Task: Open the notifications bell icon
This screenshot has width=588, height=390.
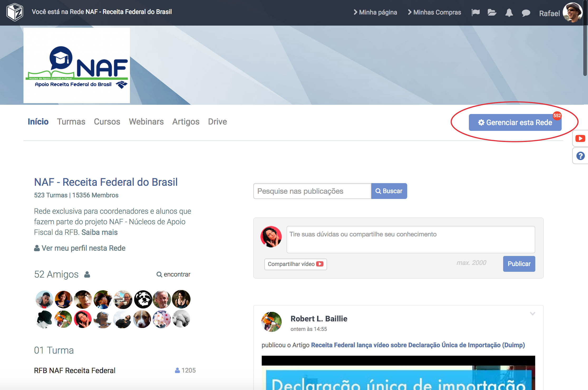Action: click(x=509, y=12)
